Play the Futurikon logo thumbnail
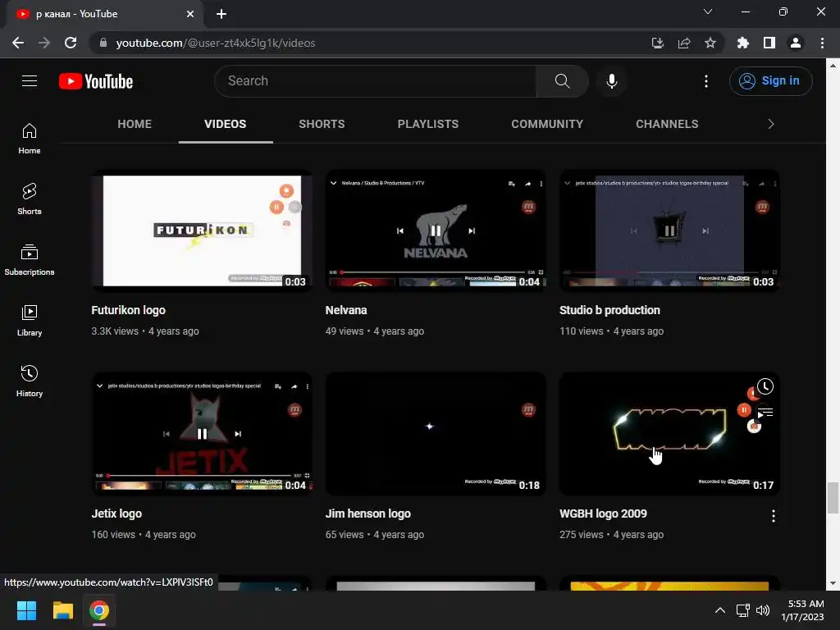 coord(202,231)
